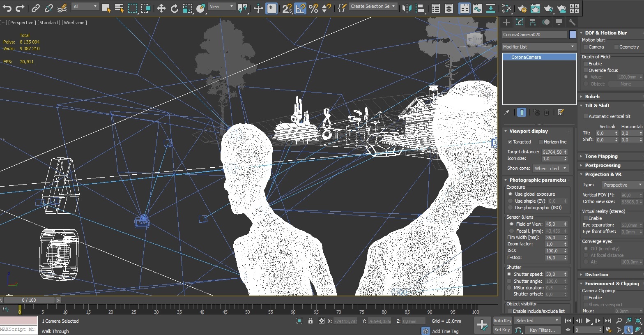Viewport: 644px width, 335px height.
Task: Open the projection Type Perspective dropdown
Action: click(x=621, y=185)
